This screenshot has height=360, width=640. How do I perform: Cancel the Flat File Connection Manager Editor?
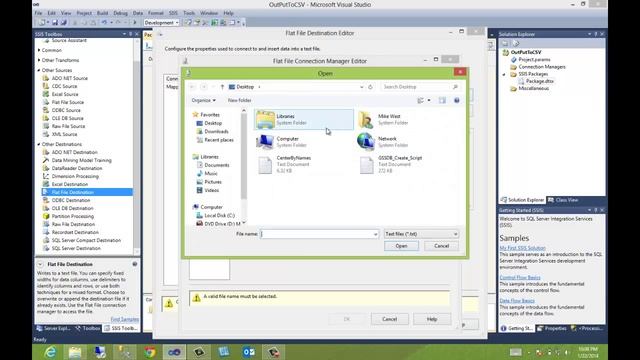click(x=389, y=319)
